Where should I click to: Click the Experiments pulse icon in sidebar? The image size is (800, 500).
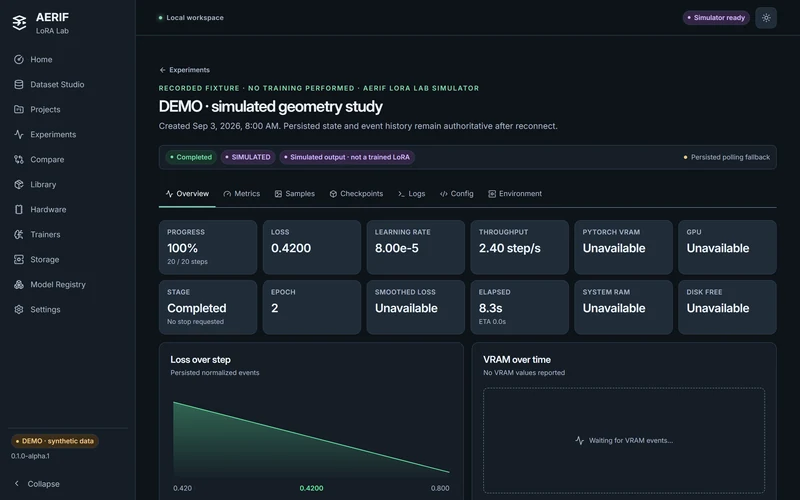pos(19,135)
